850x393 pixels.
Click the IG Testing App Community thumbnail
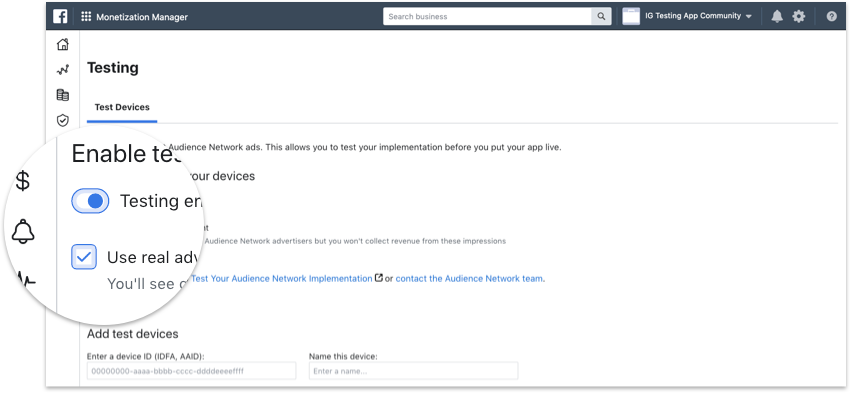(x=631, y=16)
